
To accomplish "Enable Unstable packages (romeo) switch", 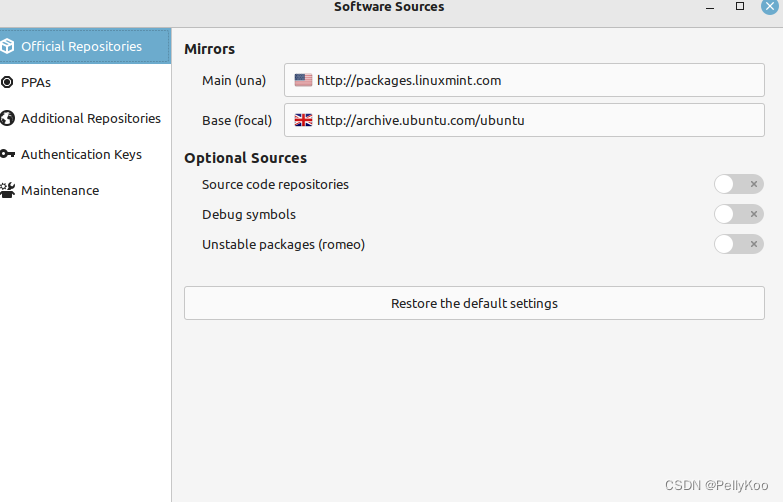I will (739, 244).
